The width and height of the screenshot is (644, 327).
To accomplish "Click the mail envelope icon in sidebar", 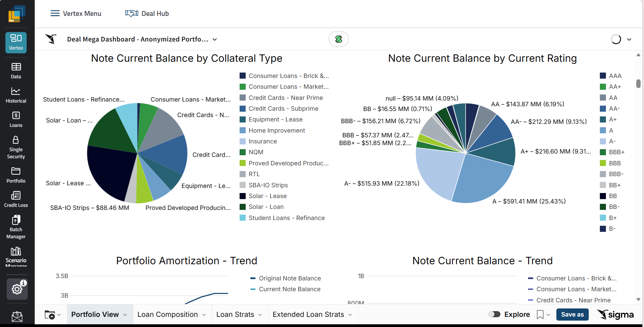I will click(17, 317).
